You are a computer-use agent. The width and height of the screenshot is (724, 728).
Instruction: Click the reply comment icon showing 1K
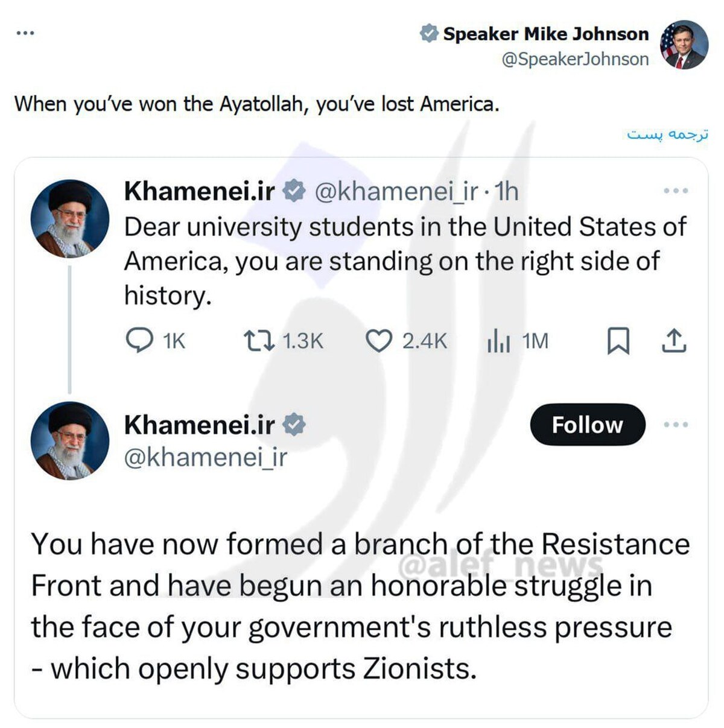(139, 341)
